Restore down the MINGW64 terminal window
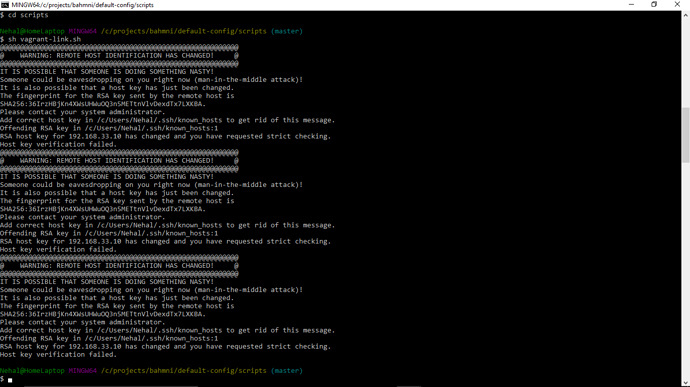 click(x=654, y=5)
